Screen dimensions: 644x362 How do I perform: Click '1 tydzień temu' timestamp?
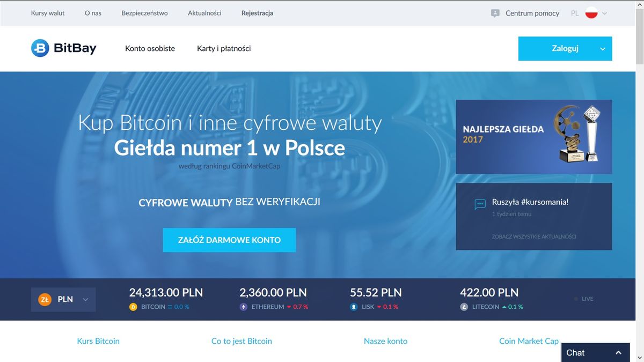coord(511,214)
